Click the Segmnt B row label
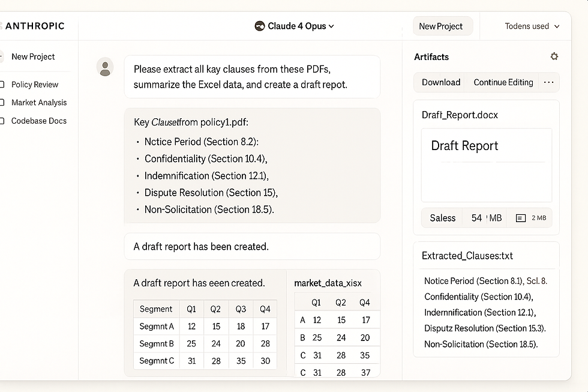This screenshot has width=588, height=392. pyautogui.click(x=157, y=343)
